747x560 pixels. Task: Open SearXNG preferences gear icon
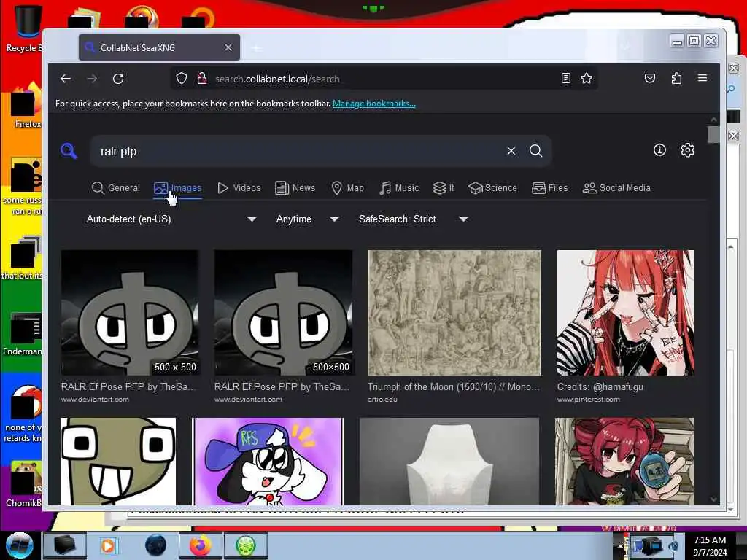click(687, 150)
